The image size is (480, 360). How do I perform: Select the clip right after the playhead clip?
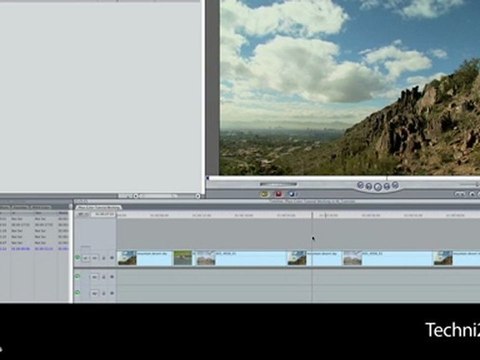pyautogui.click(x=388, y=258)
